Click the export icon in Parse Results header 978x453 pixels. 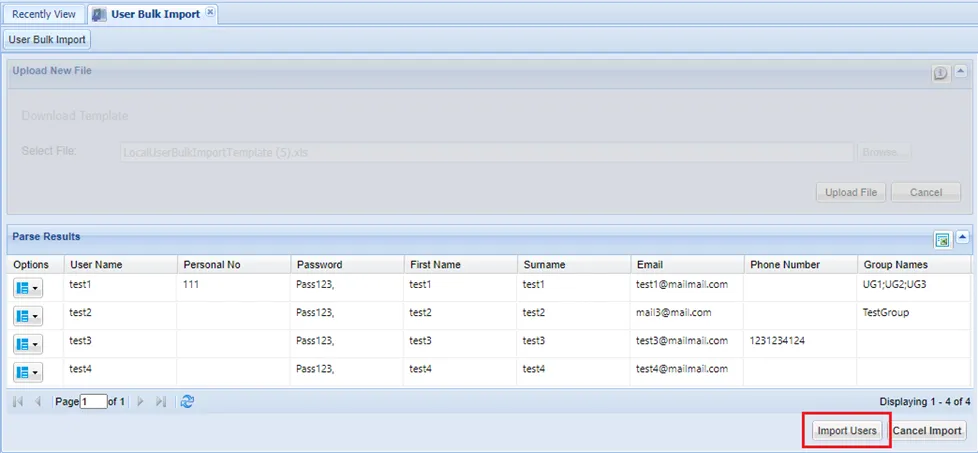(942, 240)
